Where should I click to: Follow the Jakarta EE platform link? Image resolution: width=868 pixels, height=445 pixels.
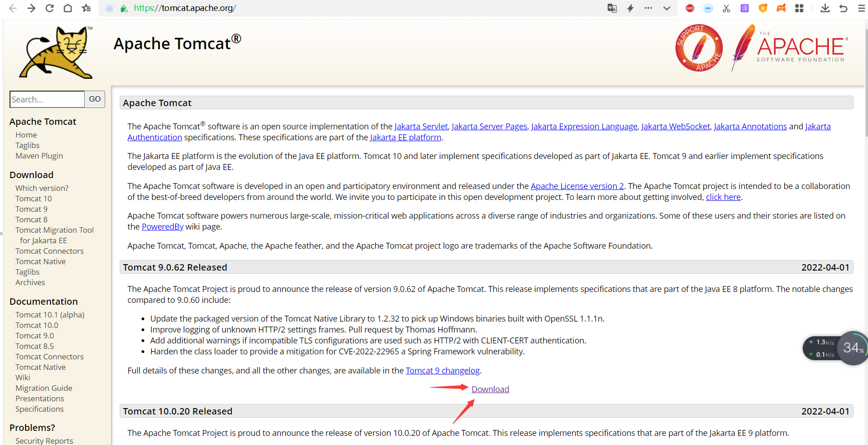tap(406, 138)
